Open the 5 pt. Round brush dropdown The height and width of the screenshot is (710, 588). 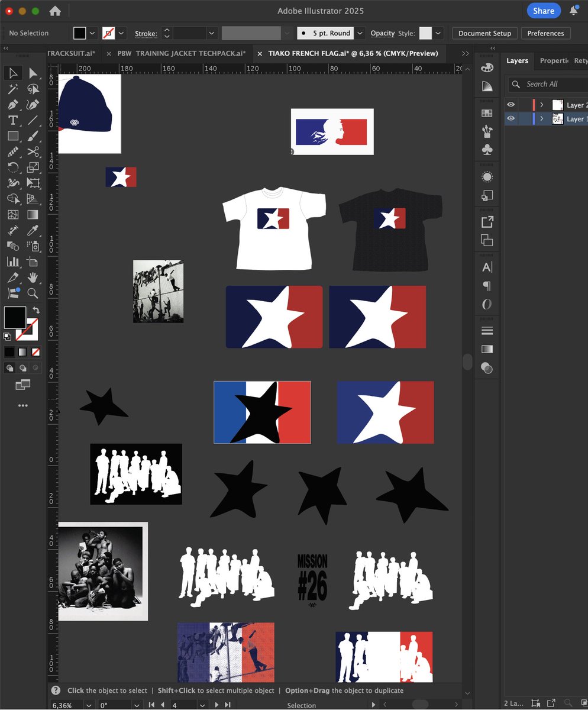pyautogui.click(x=359, y=33)
